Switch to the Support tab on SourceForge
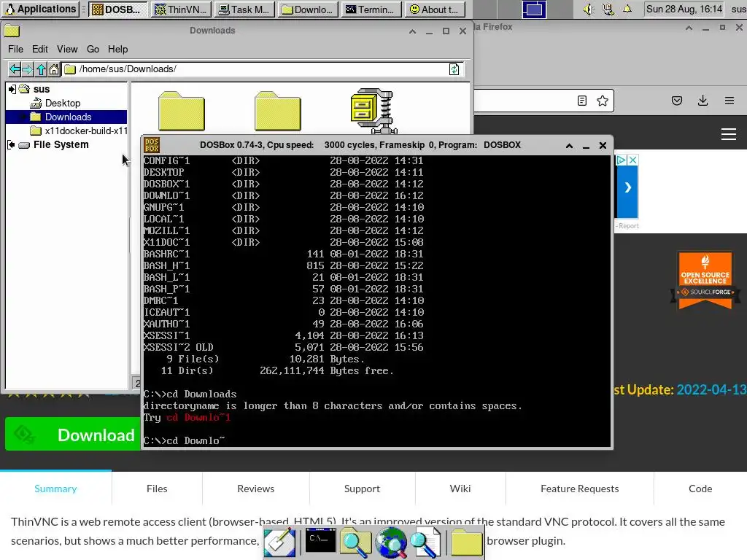Viewport: 747px width, 560px height. (x=362, y=489)
